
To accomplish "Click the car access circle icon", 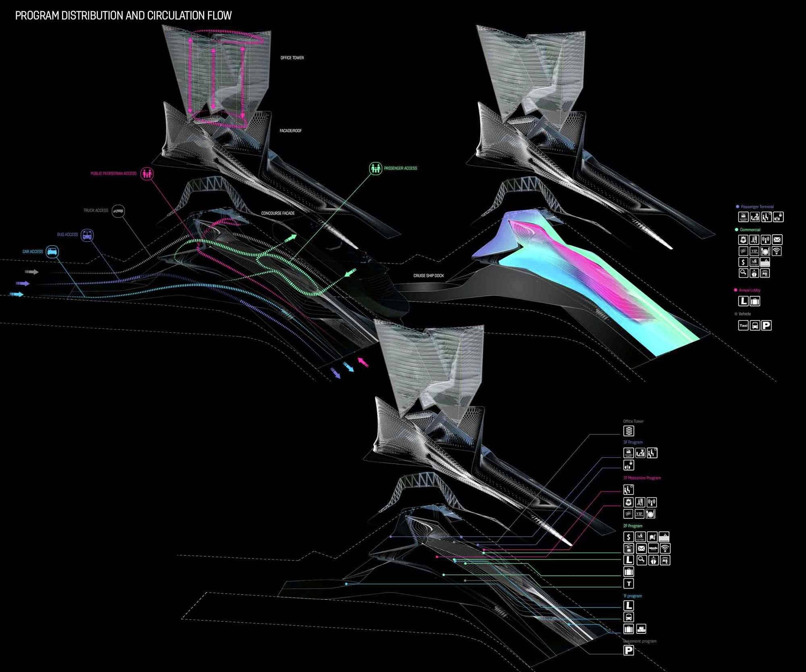I will 52,252.
